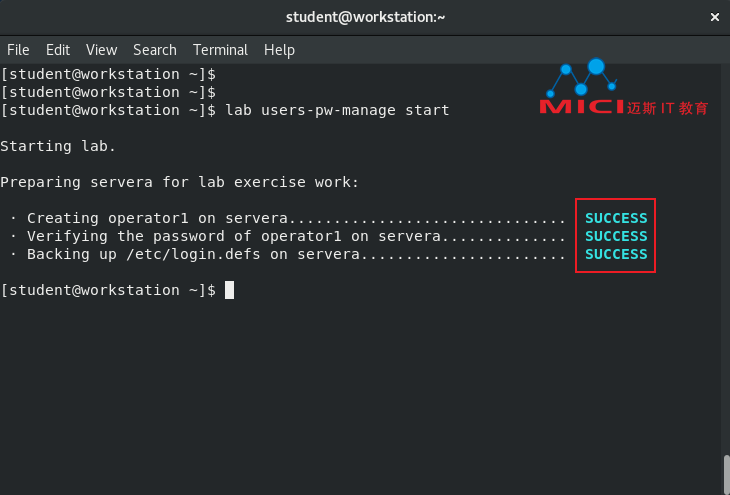Screen dimensions: 730x495
Task: Click the student@workstation:~ window title
Action: (365, 17)
